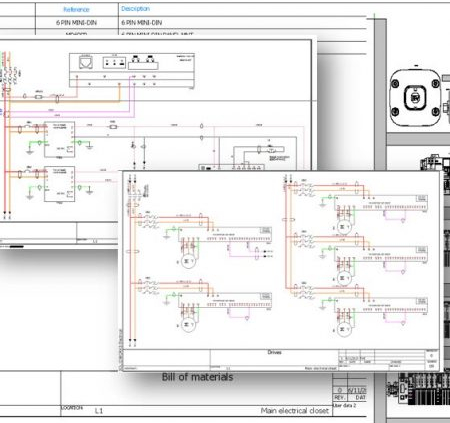The height and width of the screenshot is (423, 450).
Task: Select the 6 PIN MINI-DIN description cell
Action: [x=142, y=23]
